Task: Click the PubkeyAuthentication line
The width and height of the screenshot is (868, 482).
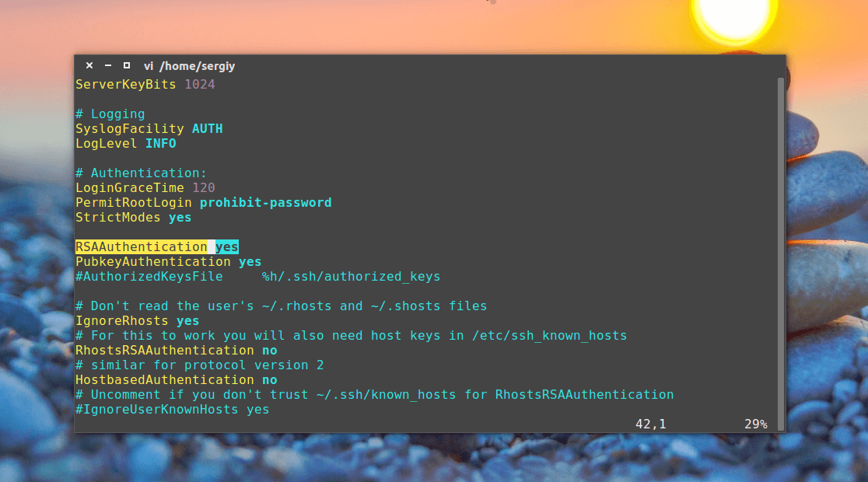Action: (168, 261)
